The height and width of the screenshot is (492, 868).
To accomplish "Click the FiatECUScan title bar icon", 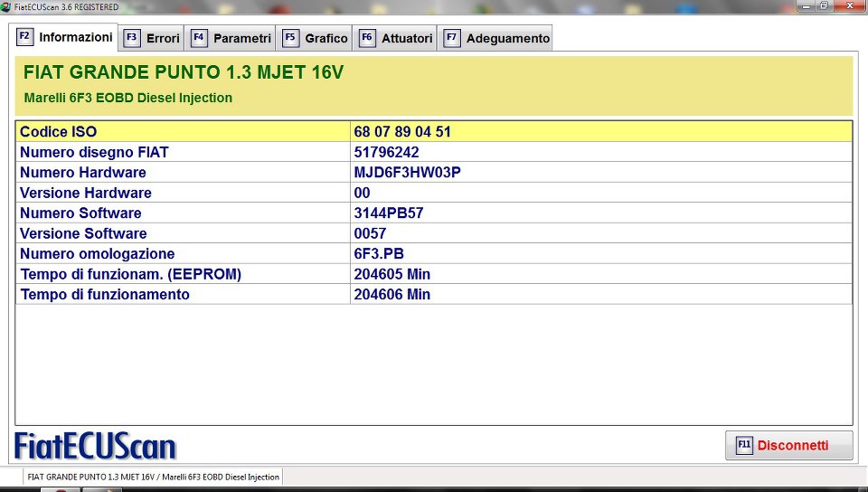I will [x=5, y=7].
